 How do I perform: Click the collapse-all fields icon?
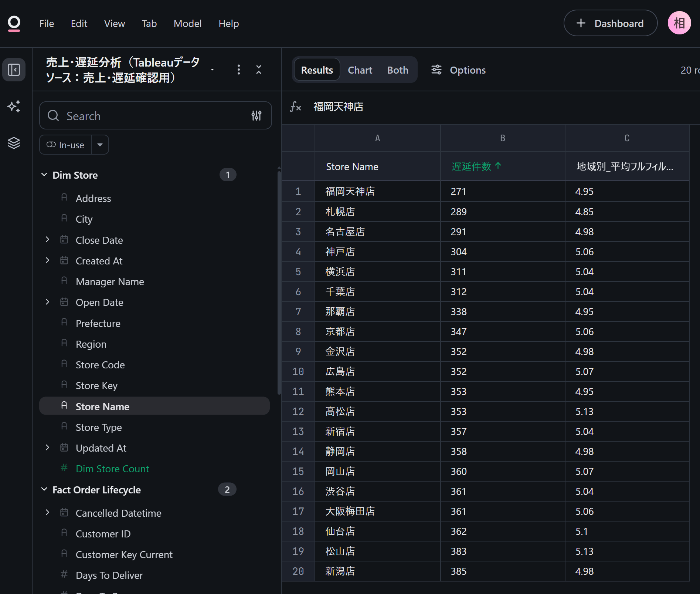(x=259, y=70)
